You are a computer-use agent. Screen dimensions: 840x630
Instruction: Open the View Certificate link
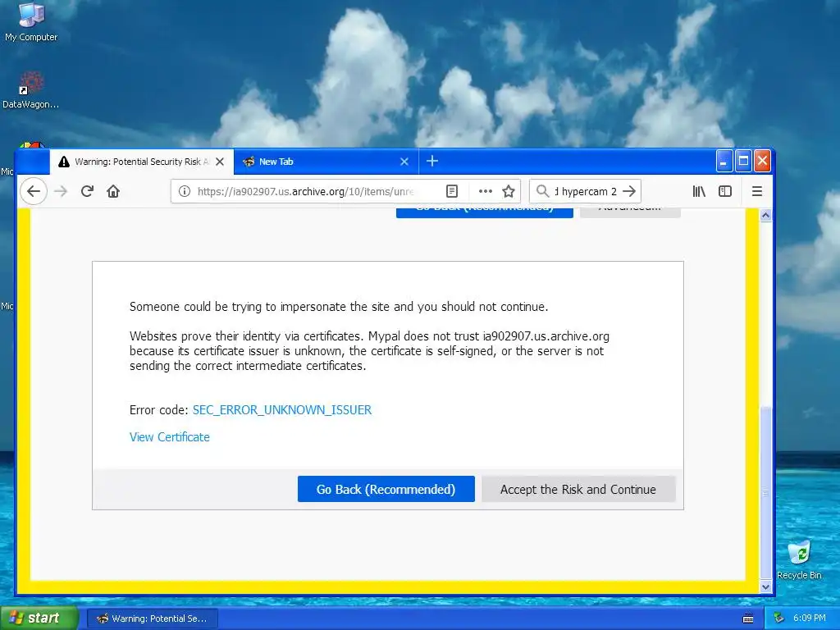[169, 437]
